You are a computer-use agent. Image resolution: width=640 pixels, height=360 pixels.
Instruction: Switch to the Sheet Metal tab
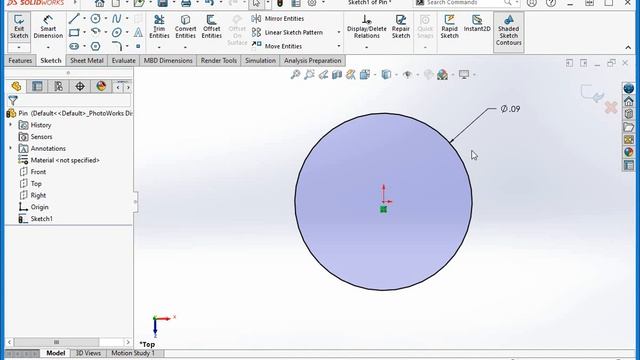87,60
